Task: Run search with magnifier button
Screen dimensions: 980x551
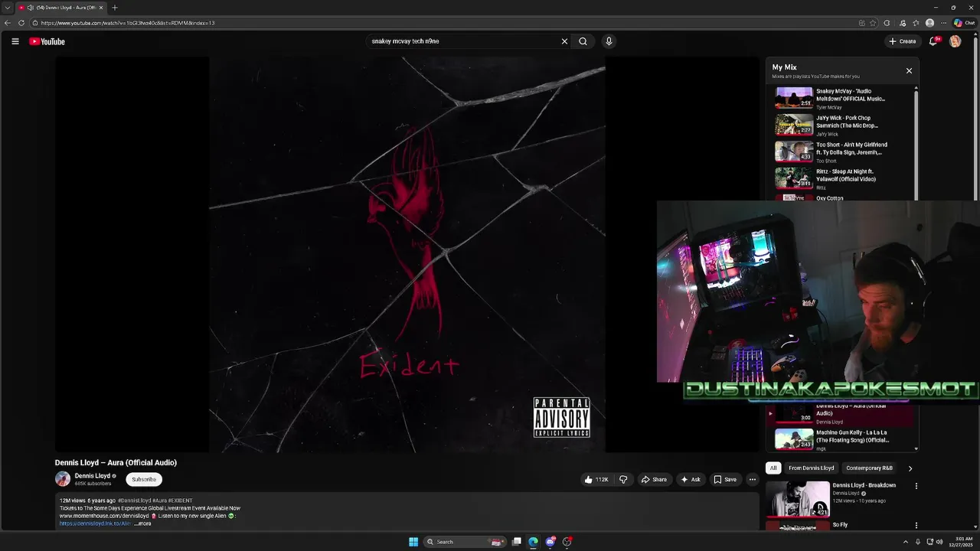Action: (x=583, y=41)
